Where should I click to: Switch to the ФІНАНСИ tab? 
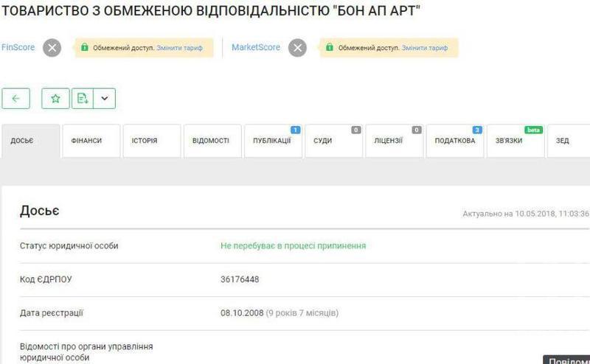(91, 141)
